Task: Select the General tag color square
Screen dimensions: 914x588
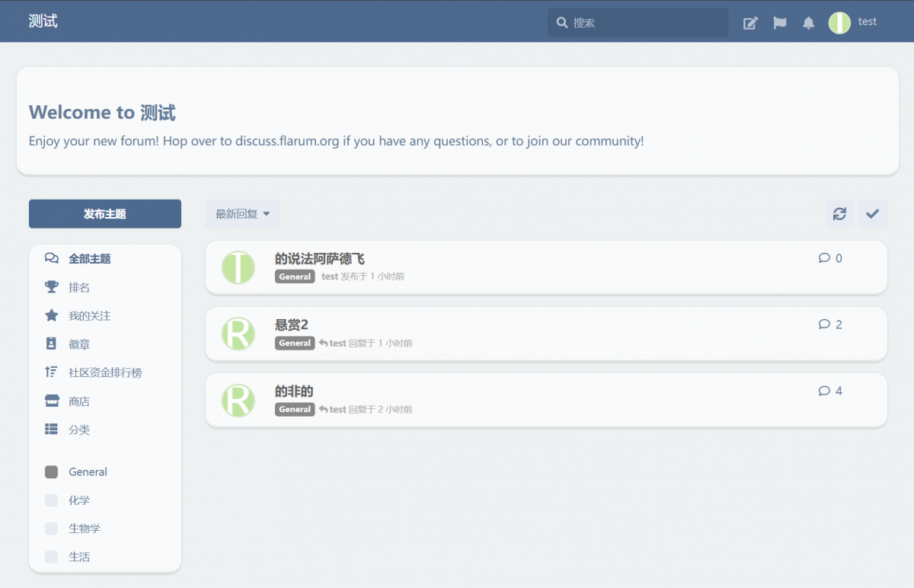Action: [x=52, y=472]
